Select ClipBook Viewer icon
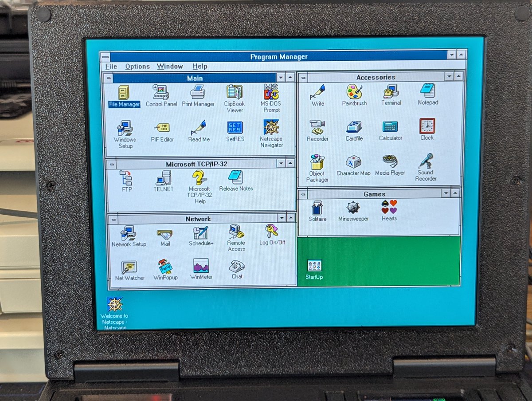Image resolution: width=532 pixels, height=401 pixels. point(234,92)
